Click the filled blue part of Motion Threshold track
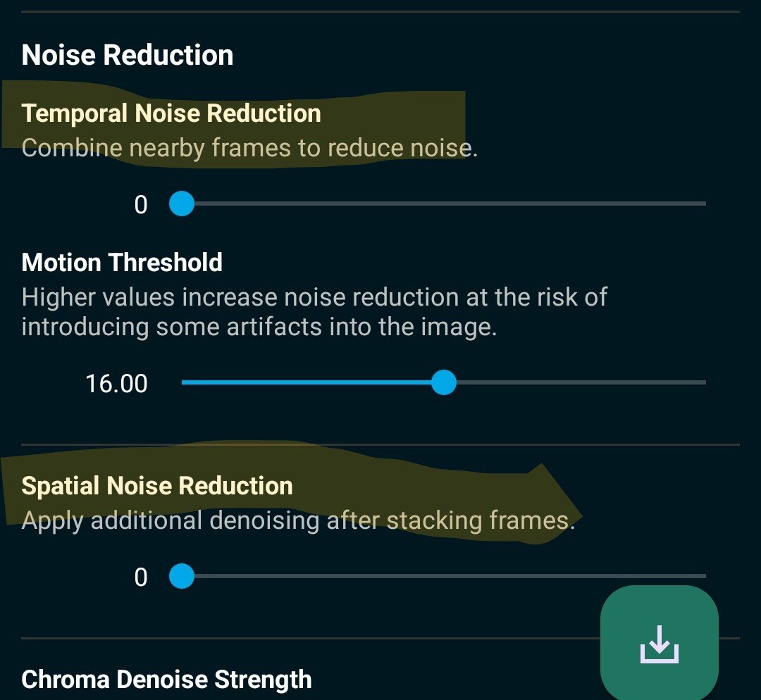Screen dimensions: 761x700 (x=310, y=383)
